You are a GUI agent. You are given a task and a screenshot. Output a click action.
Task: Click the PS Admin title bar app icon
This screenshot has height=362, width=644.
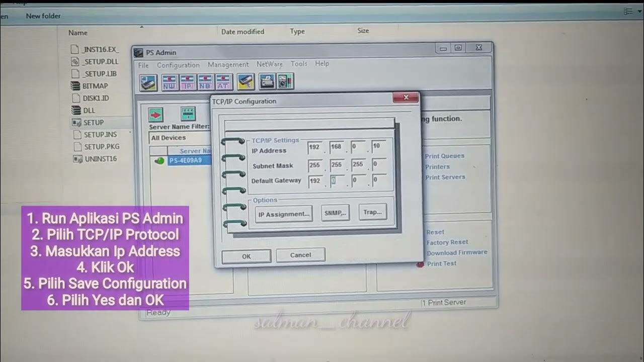138,52
